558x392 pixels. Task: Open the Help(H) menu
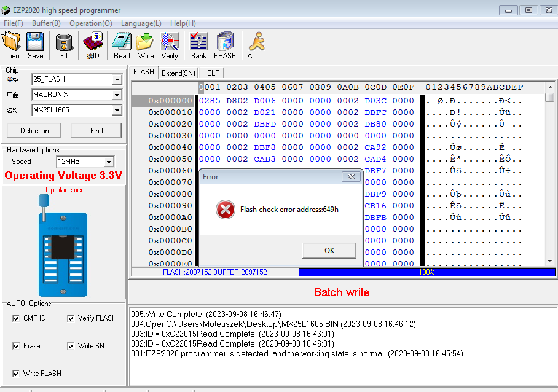[183, 23]
